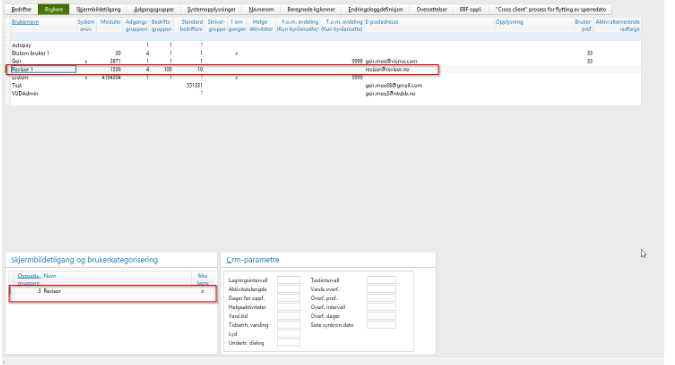Click the F.o.m. avdeling column header
The image size is (675, 365).
pyautogui.click(x=297, y=25)
